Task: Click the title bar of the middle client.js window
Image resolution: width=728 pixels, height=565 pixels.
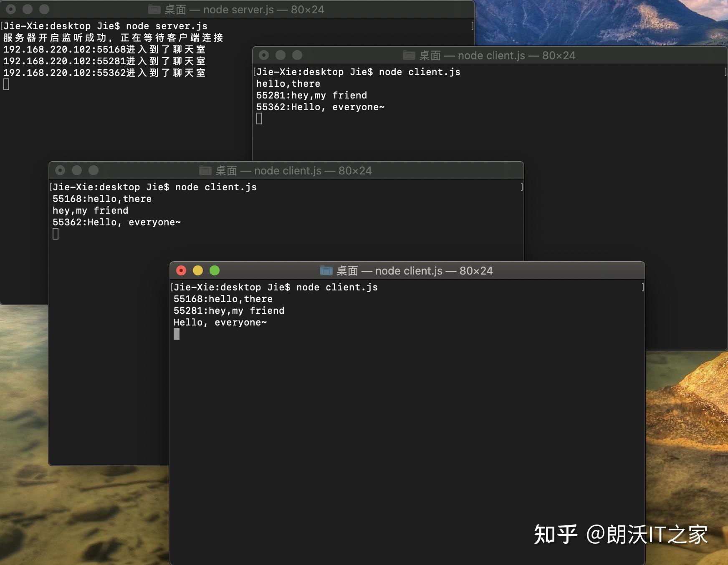Action: (286, 170)
